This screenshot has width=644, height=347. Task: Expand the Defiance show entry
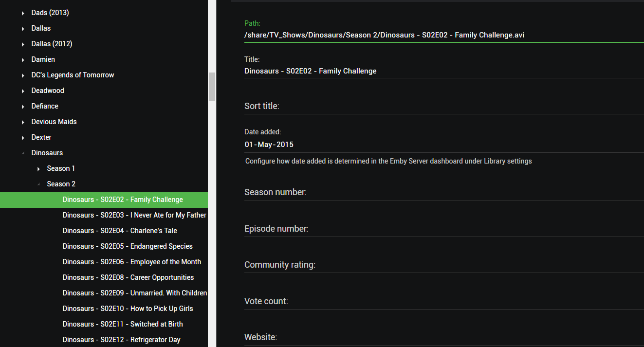(22, 106)
